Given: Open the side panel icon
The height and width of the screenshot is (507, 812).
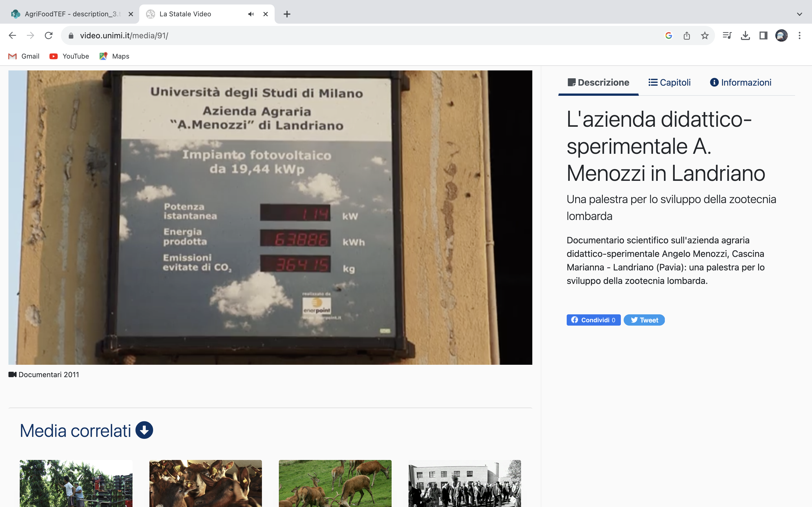Looking at the screenshot, I should tap(763, 35).
